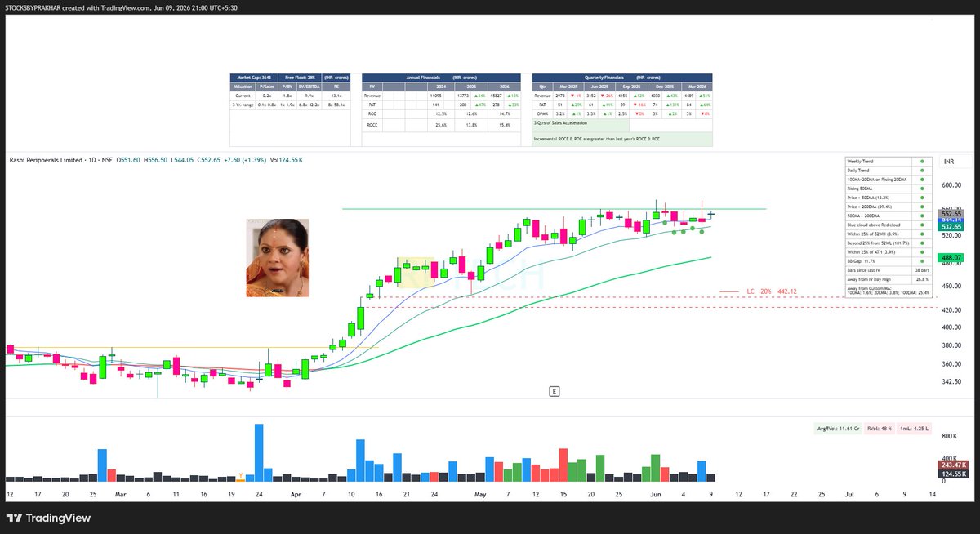Click the green dot beside Daily Trend
The image size is (980, 534).
point(922,171)
